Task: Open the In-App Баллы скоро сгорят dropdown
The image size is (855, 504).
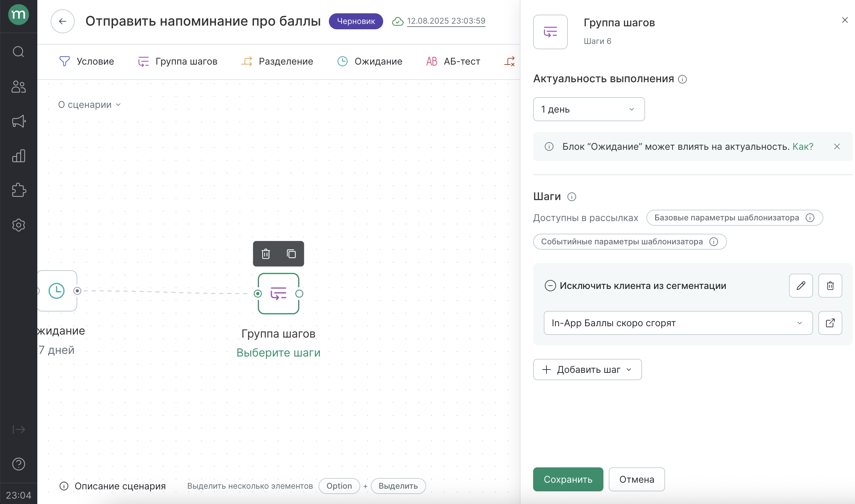Action: coord(678,323)
